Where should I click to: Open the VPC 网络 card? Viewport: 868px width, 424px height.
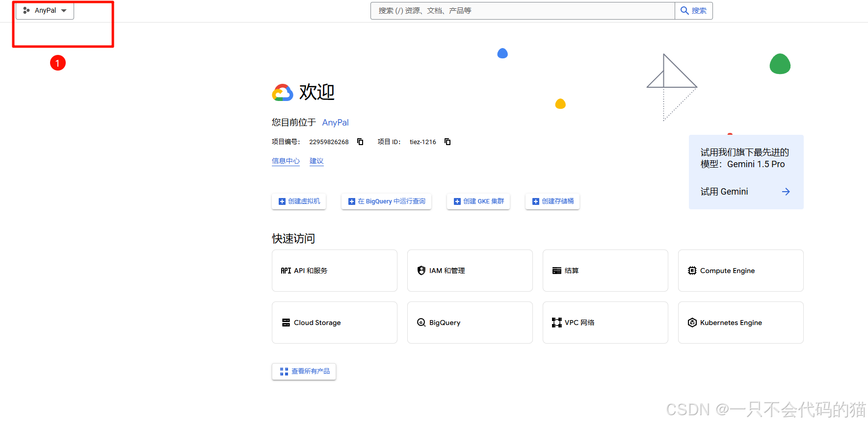pos(605,323)
